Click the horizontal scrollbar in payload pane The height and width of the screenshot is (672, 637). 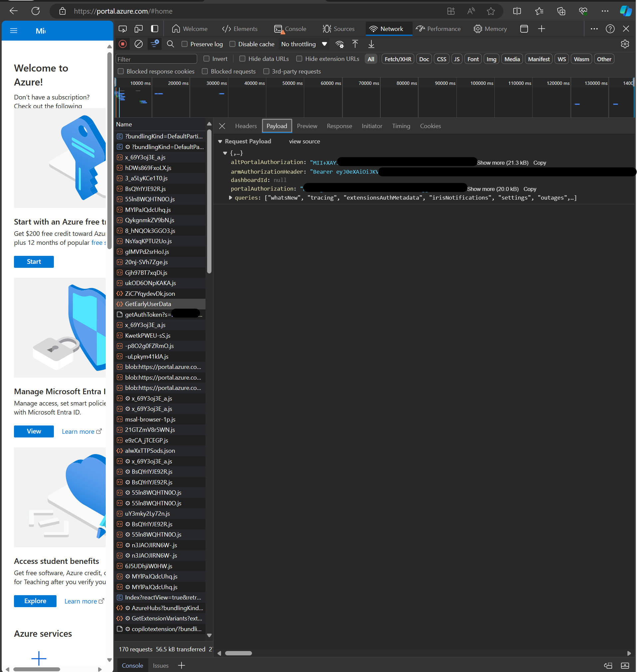pos(238,653)
